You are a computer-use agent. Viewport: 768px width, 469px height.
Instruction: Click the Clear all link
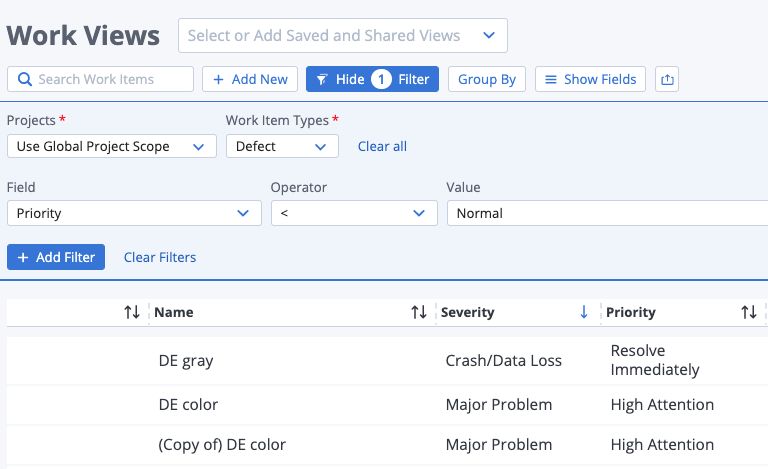[x=382, y=146]
